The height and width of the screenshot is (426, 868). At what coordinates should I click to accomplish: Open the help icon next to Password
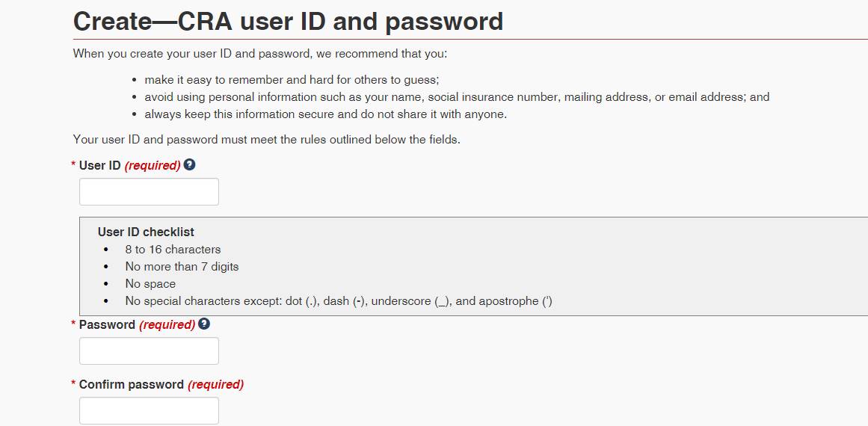(x=204, y=324)
